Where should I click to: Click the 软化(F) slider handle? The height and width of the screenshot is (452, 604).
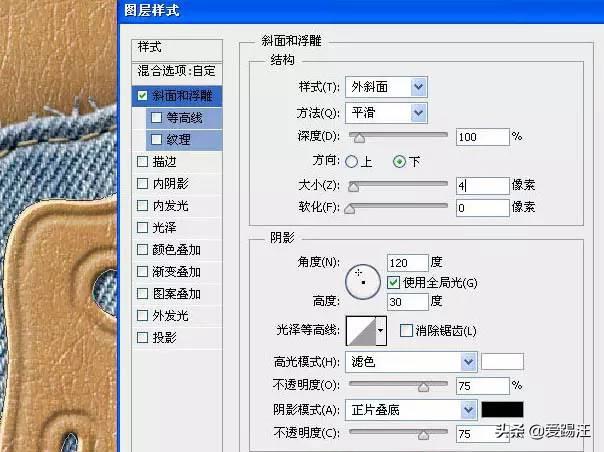click(349, 209)
